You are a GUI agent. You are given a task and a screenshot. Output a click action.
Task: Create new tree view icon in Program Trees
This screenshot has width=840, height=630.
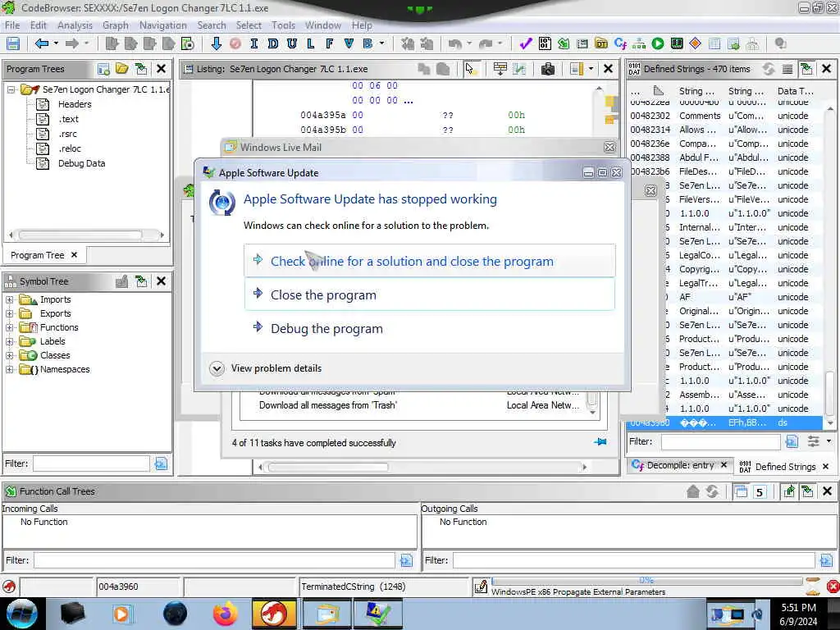(x=103, y=69)
